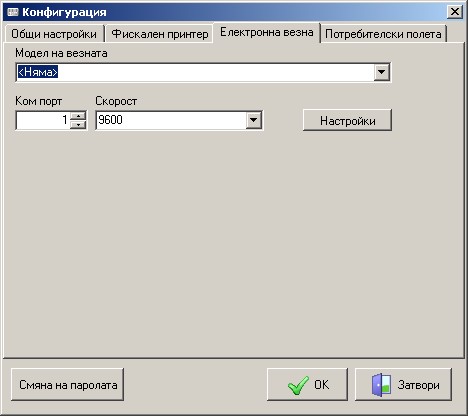Switch to the Общи настройки tab
Viewport: 468px width, 416px height.
pyautogui.click(x=54, y=34)
